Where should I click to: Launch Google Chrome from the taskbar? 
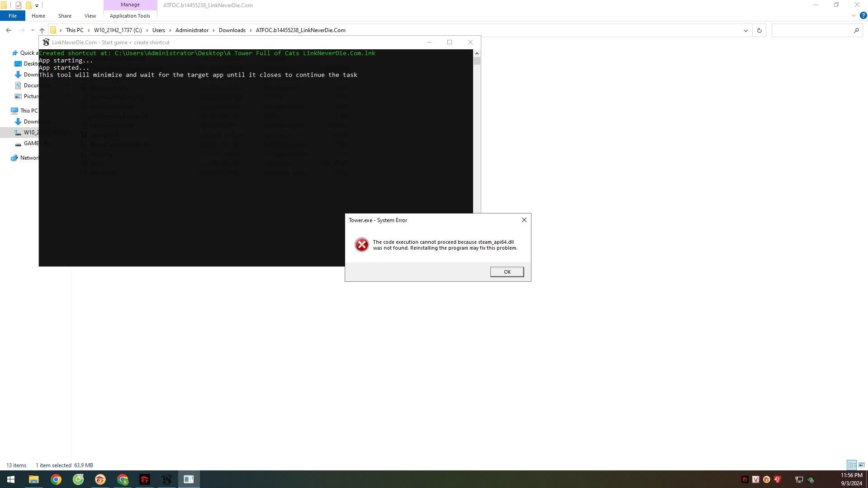click(x=56, y=479)
